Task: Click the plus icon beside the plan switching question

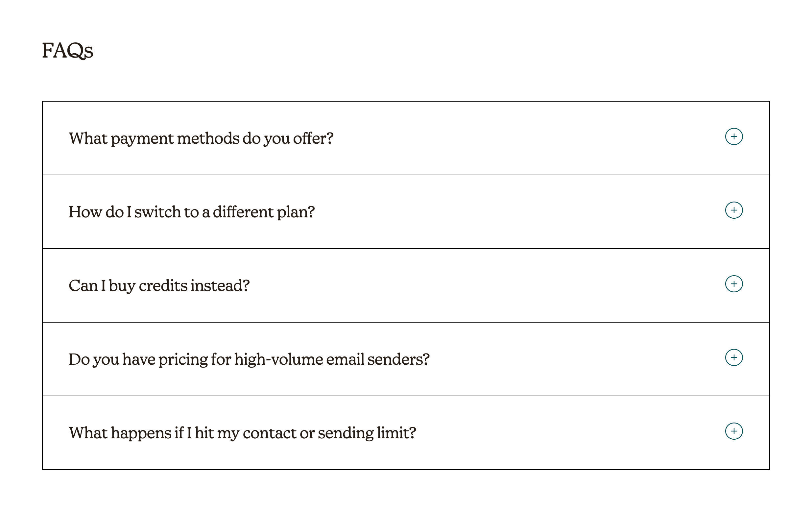Action: coord(734,210)
